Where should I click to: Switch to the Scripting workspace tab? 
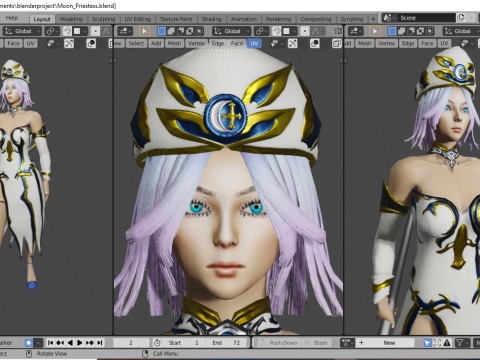click(352, 19)
